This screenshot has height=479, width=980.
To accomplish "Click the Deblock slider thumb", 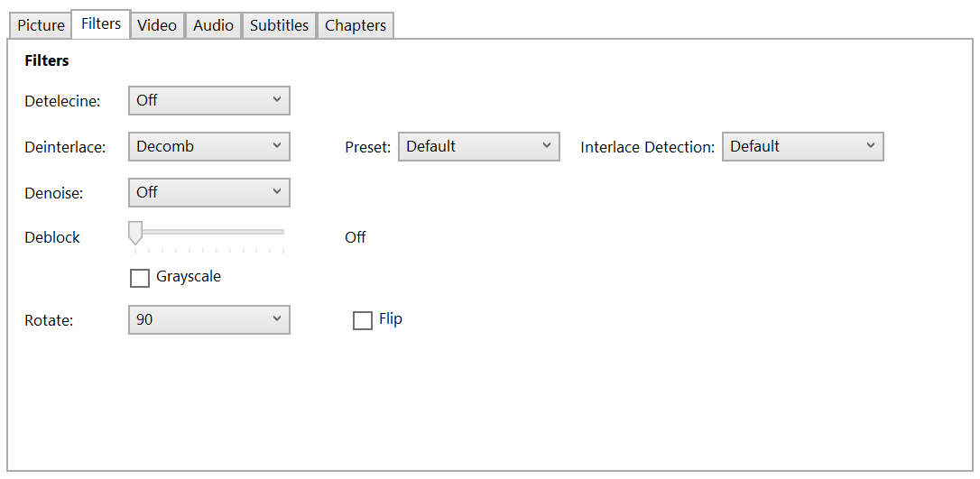I will [x=135, y=233].
